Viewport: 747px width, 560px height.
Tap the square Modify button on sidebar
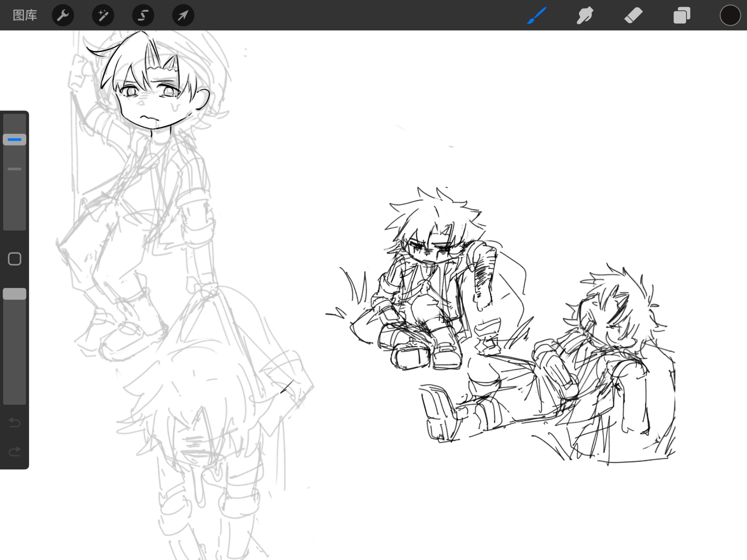pyautogui.click(x=15, y=259)
